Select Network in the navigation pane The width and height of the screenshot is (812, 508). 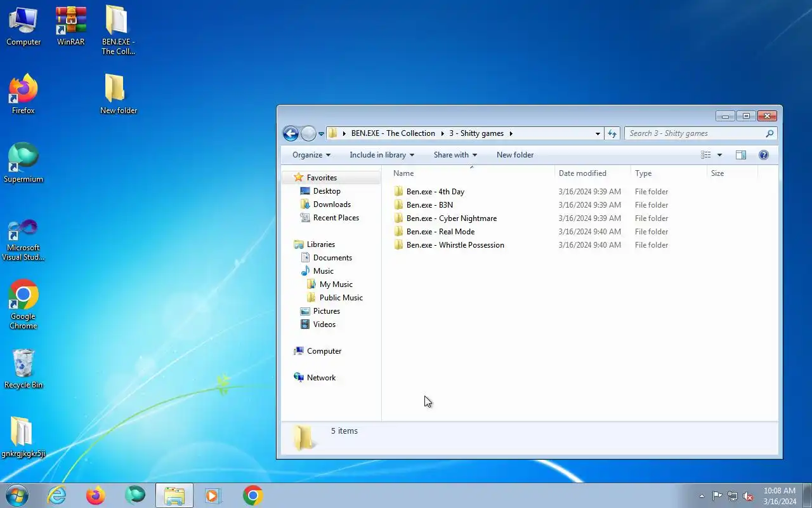click(x=321, y=378)
